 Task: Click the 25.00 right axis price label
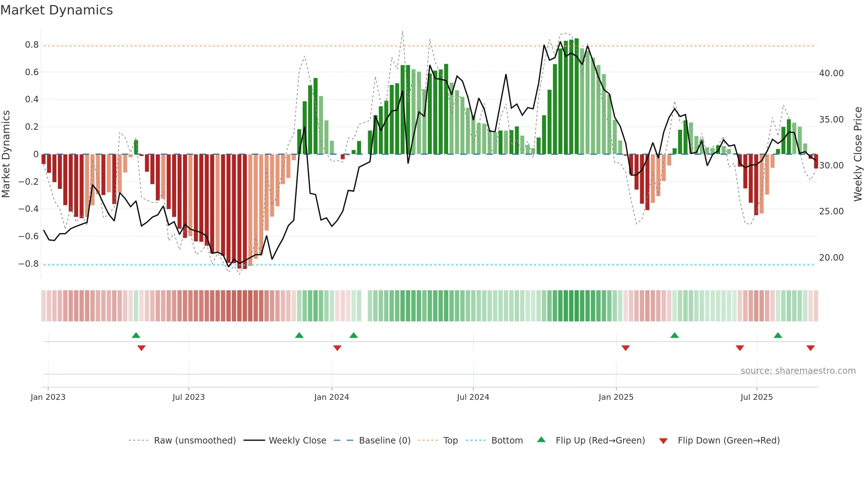(831, 211)
